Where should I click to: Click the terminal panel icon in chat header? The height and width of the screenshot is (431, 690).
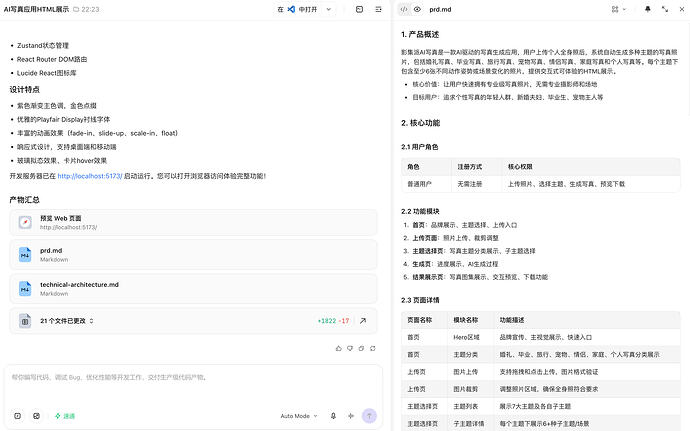pyautogui.click(x=359, y=9)
